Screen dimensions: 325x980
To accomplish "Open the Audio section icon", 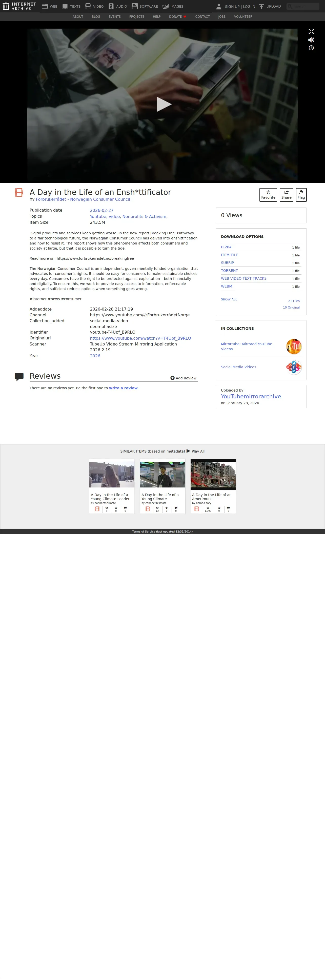I will coord(111,7).
